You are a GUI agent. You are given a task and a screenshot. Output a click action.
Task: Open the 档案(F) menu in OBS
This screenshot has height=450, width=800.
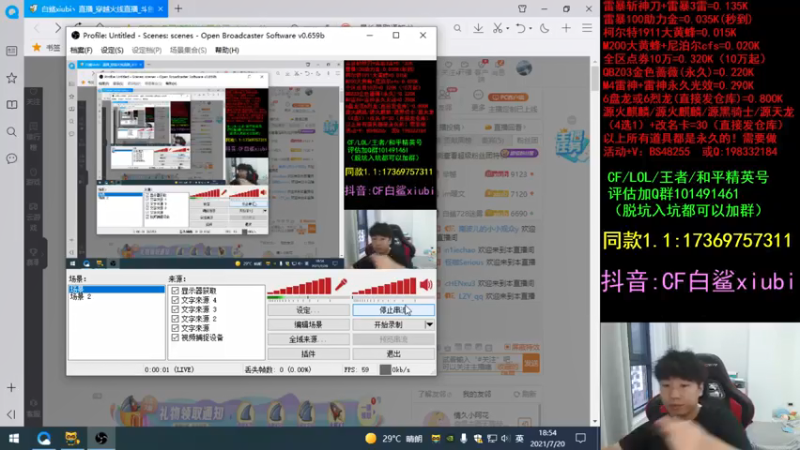[x=81, y=50]
